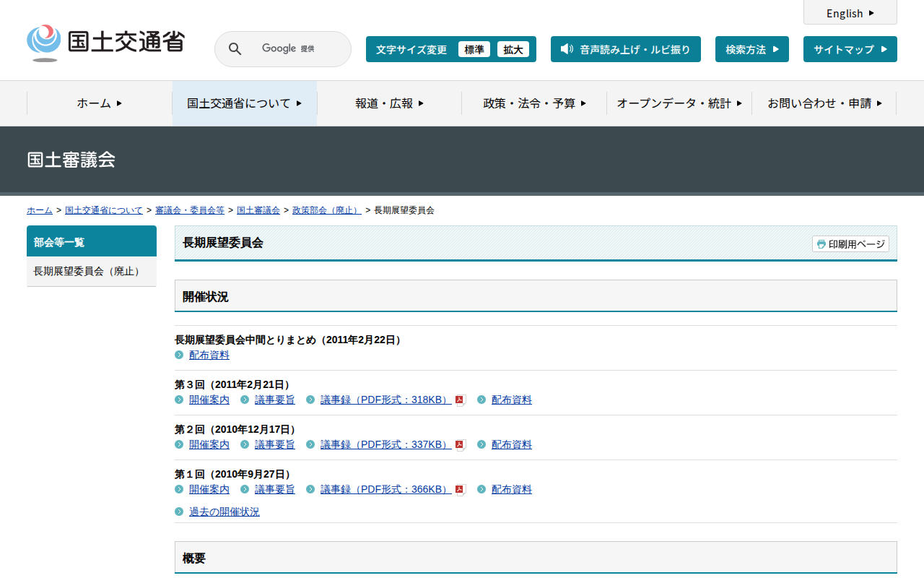Click the printer icon for 印刷用ページ
The height and width of the screenshot is (578, 924).
click(821, 244)
